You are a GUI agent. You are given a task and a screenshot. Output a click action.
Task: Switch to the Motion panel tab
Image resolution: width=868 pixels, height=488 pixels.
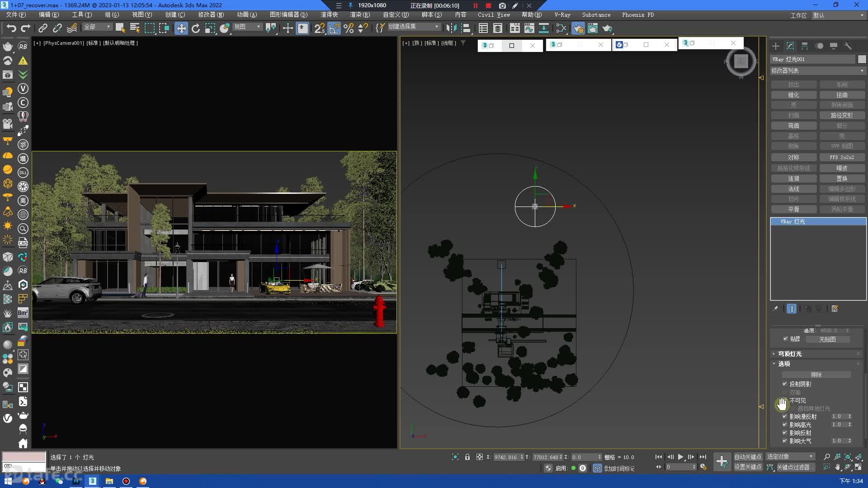point(819,46)
